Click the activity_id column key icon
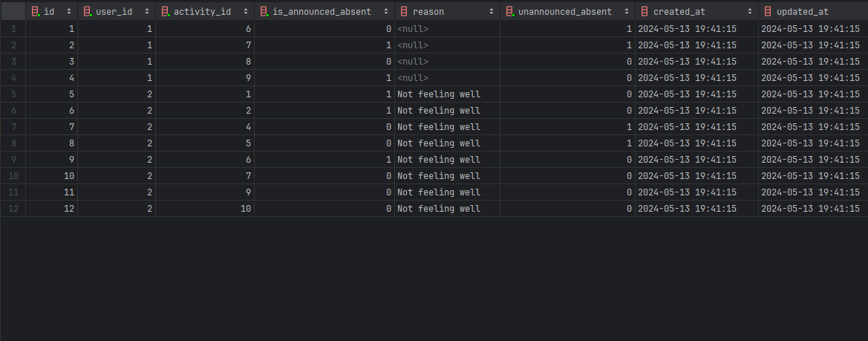The image size is (868, 341). pos(165,12)
